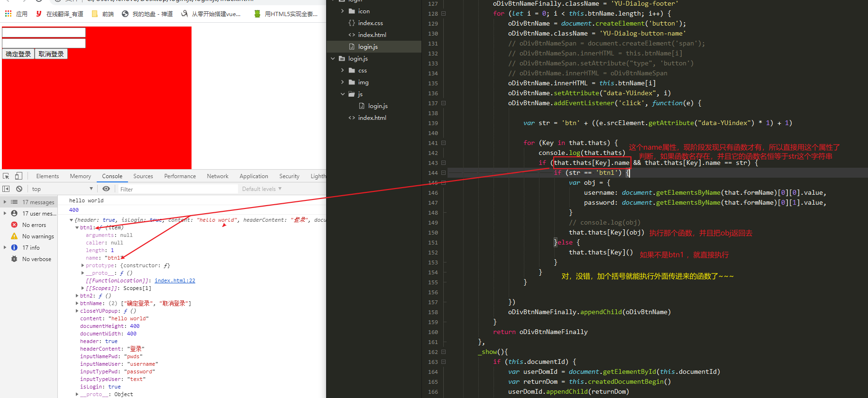Image resolution: width=868 pixels, height=398 pixels.
Task: Fold the click listener at line 137
Action: [x=444, y=103]
